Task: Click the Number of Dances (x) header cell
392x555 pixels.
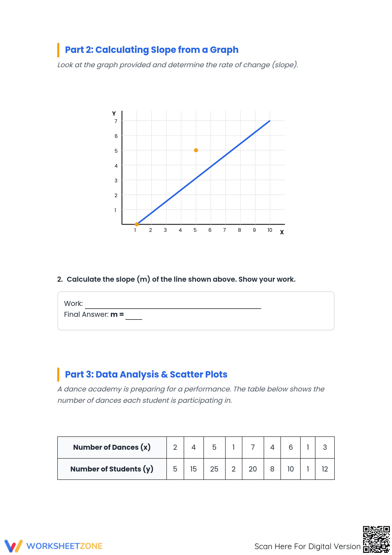Action: pos(112,448)
